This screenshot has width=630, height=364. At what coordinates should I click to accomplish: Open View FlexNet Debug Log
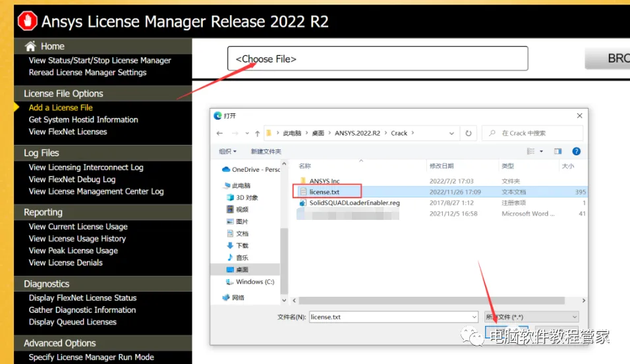(72, 180)
